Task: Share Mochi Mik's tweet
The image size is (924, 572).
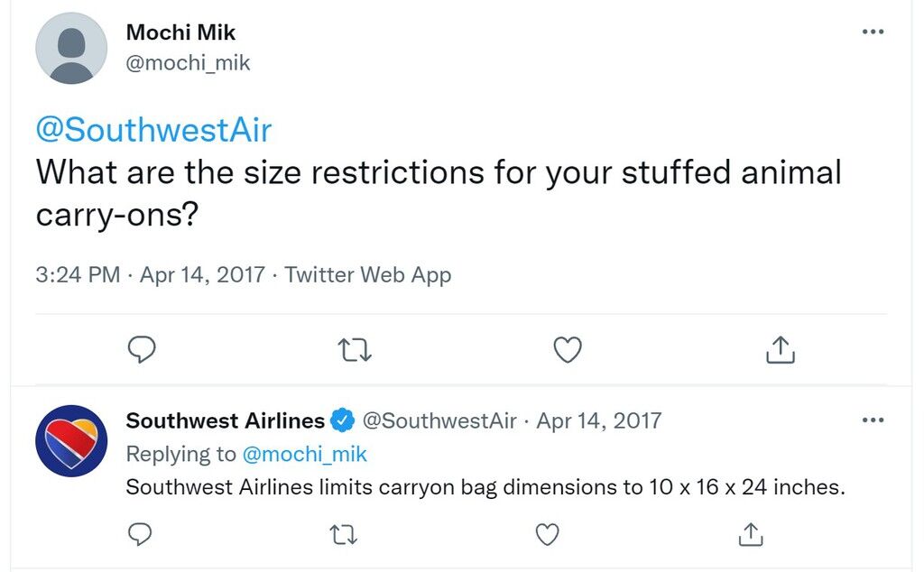Action: [781, 349]
